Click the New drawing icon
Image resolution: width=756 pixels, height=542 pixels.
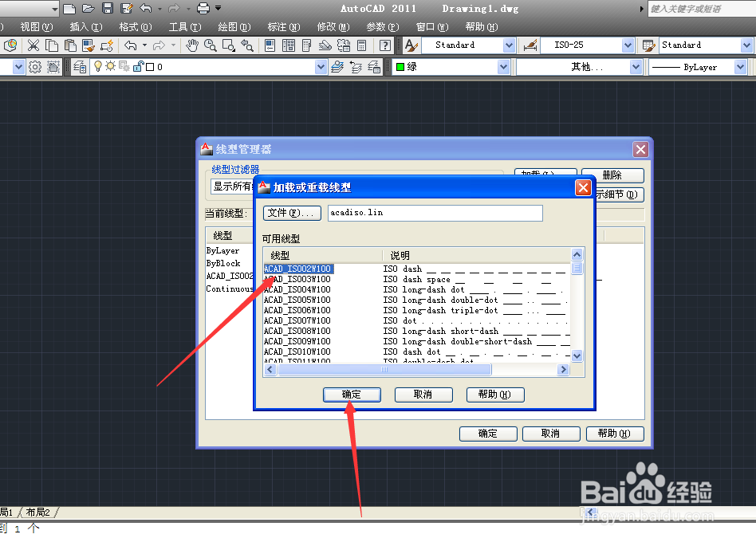69,8
